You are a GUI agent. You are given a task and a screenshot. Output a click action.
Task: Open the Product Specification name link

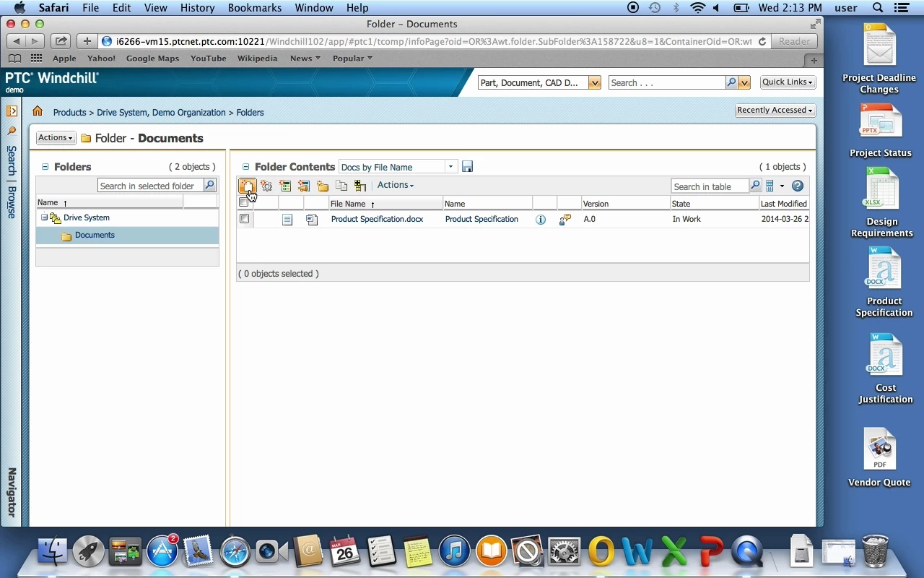coord(481,219)
